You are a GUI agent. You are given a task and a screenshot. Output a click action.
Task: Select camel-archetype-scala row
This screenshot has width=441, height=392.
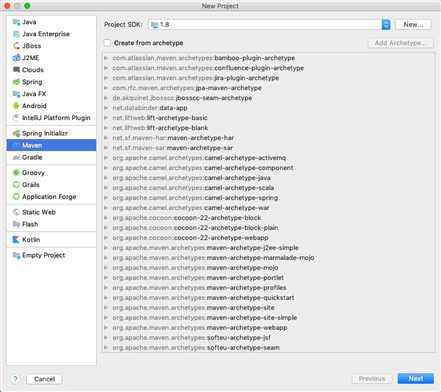pyautogui.click(x=269, y=188)
